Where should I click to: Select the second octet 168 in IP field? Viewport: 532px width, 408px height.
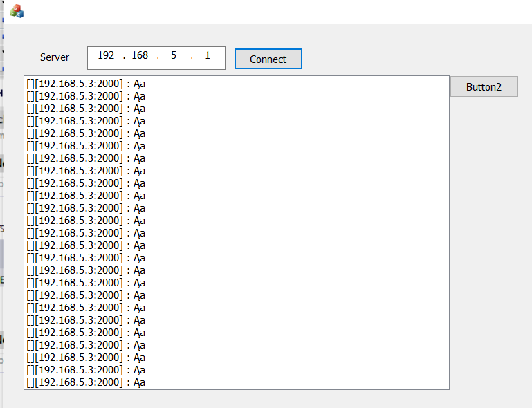coord(140,55)
